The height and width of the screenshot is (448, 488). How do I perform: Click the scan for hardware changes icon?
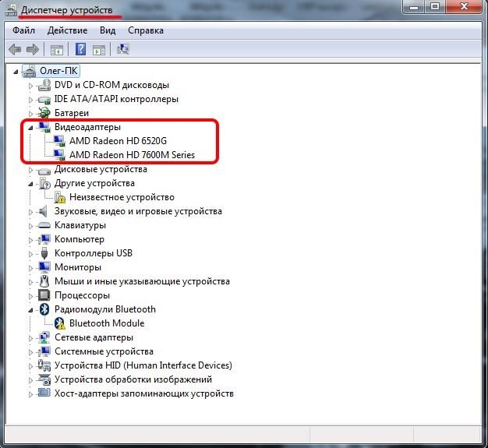pos(123,49)
